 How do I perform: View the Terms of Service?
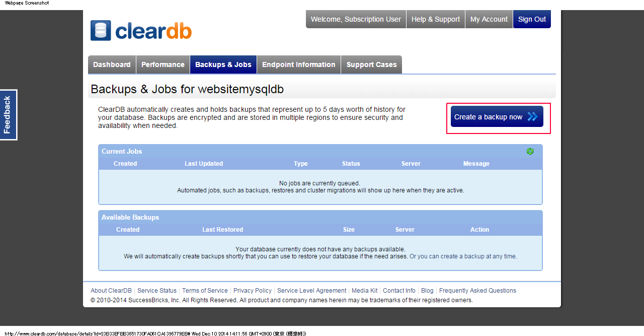(x=205, y=290)
